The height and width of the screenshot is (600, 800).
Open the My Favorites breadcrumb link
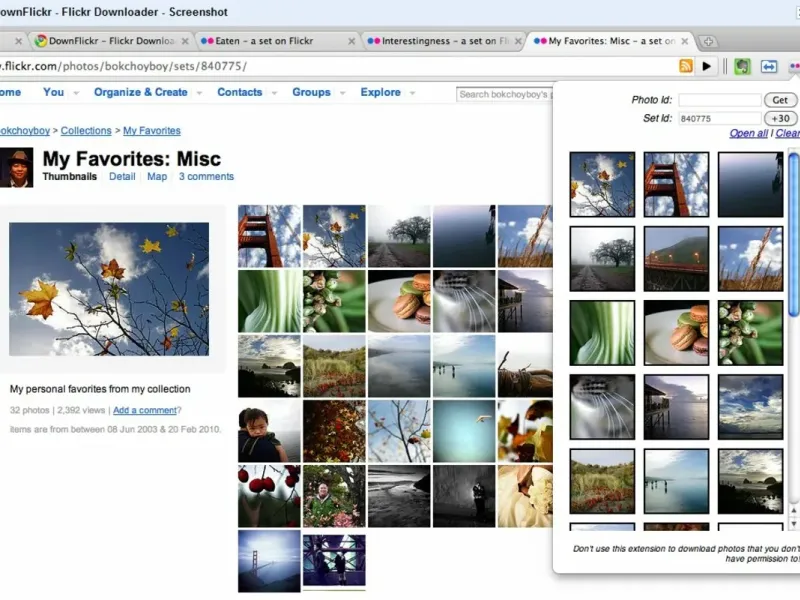152,131
